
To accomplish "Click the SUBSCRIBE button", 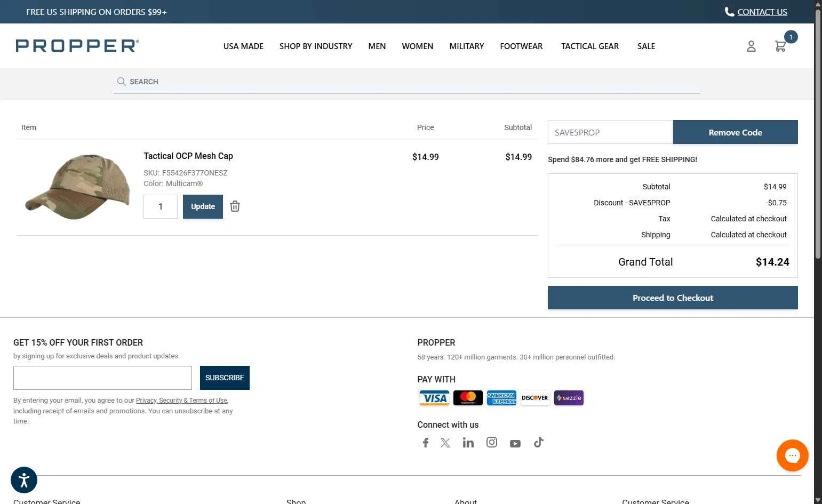I will [x=225, y=378].
